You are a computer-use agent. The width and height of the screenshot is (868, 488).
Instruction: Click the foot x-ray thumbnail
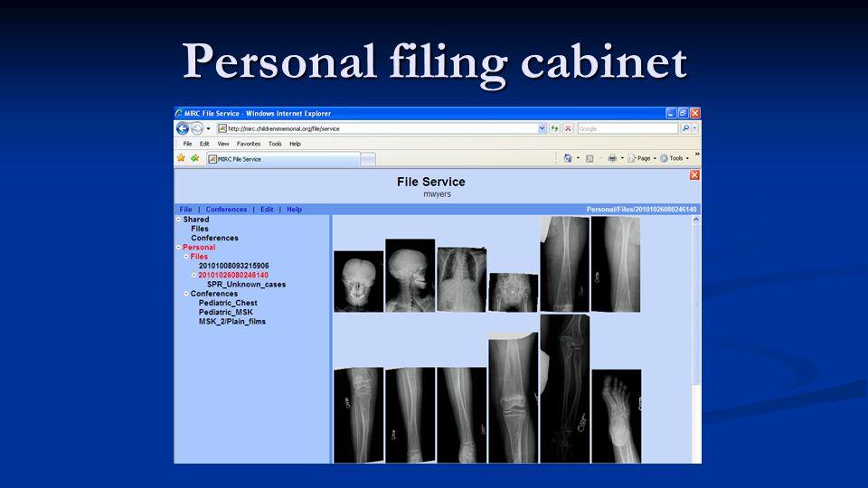tap(617, 416)
